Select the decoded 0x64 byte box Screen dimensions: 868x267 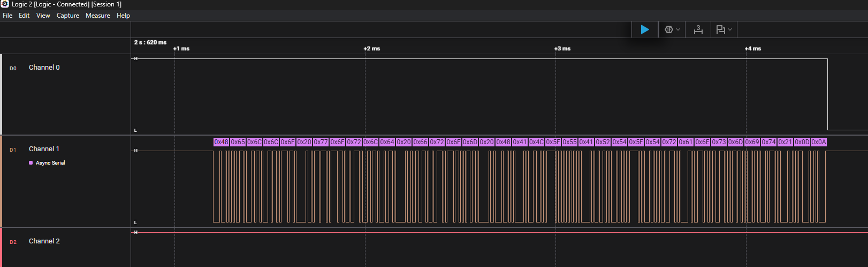(387, 142)
